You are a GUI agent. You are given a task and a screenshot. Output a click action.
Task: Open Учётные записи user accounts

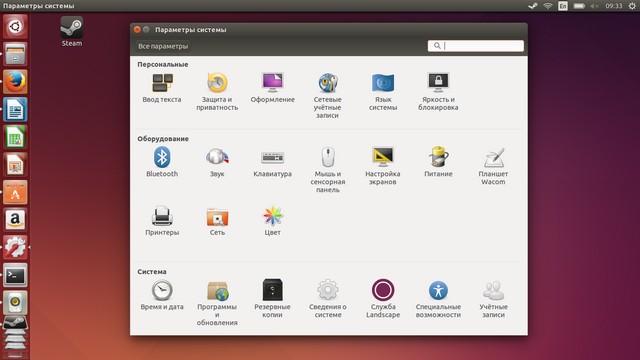coord(493,299)
